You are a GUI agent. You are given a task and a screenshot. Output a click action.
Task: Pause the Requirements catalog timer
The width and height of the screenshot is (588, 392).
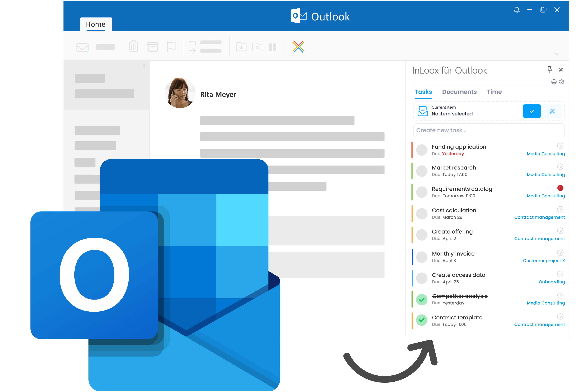560,188
